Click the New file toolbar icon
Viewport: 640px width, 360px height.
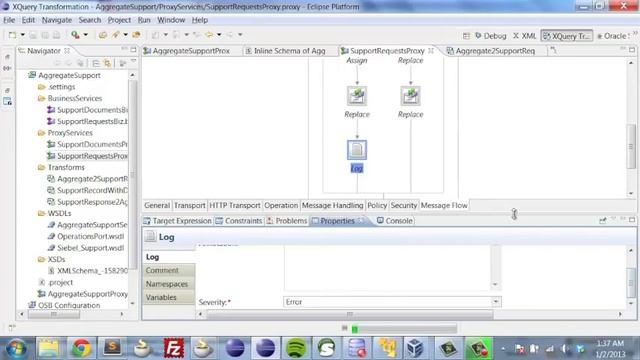tap(12, 35)
